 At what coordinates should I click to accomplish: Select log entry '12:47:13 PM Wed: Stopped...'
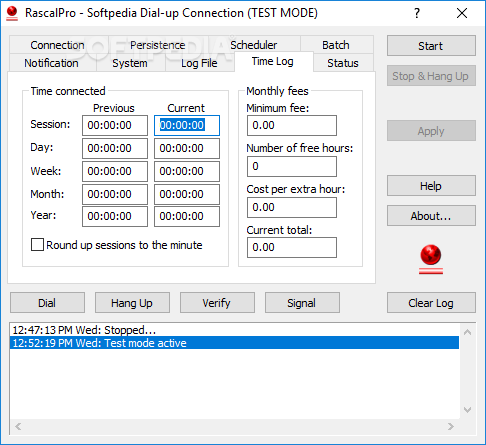pyautogui.click(x=234, y=330)
